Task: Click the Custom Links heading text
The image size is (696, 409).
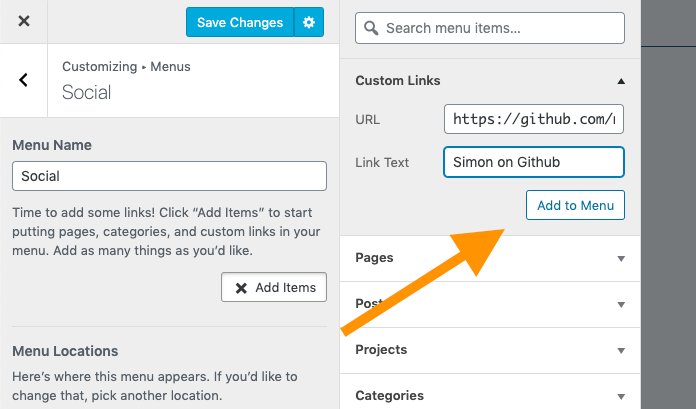Action: 398,81
